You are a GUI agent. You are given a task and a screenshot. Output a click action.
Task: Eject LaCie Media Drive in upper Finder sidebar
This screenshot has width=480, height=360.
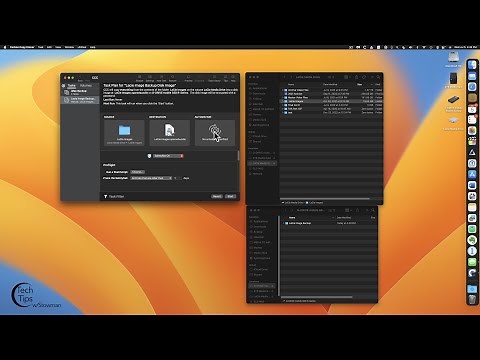[274, 163]
